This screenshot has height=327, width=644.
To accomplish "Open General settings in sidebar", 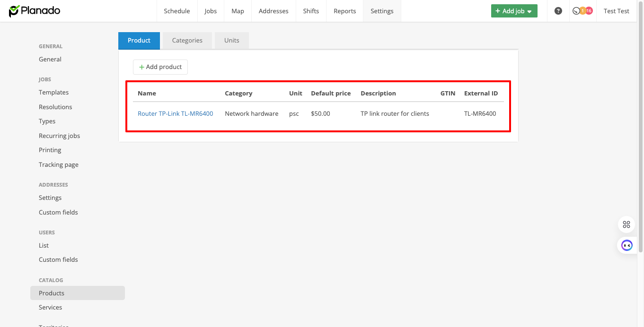I will pos(50,59).
